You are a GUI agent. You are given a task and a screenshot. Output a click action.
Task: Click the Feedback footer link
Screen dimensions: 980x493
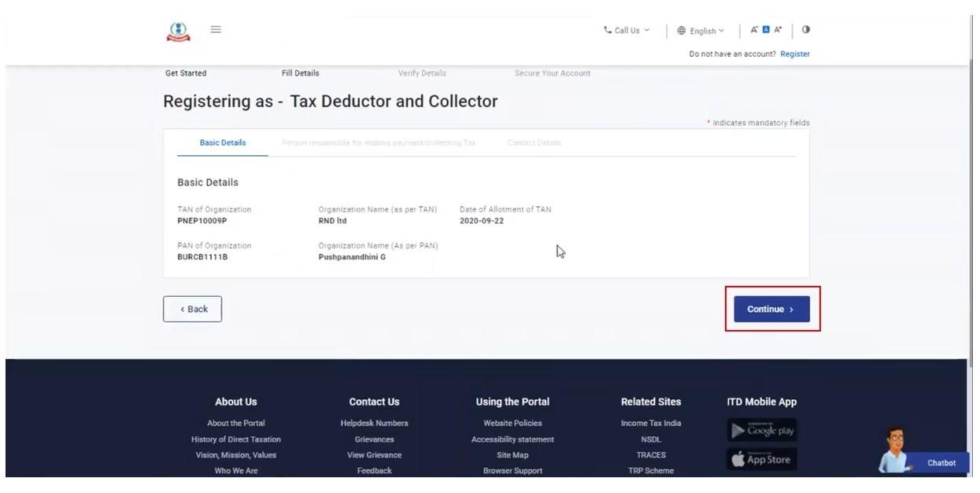(374, 470)
